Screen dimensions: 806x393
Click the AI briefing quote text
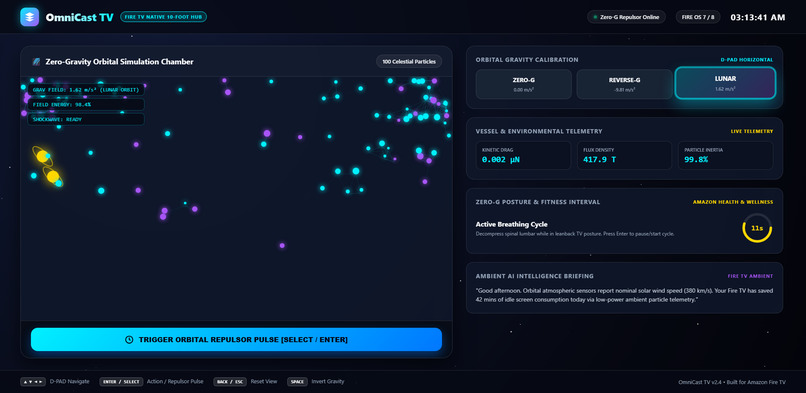[x=624, y=295]
